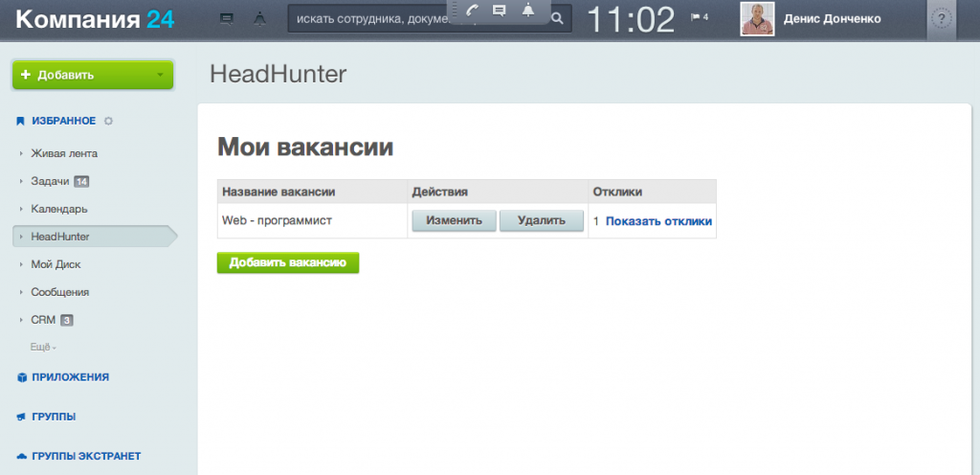980x475 pixels.
Task: Click the search magnifier icon
Action: coord(558,18)
